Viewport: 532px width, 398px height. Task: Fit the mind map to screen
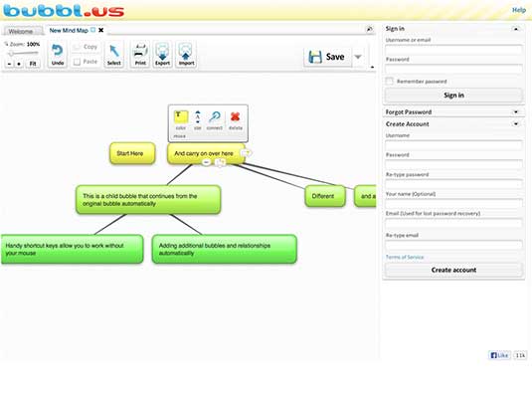(x=33, y=64)
